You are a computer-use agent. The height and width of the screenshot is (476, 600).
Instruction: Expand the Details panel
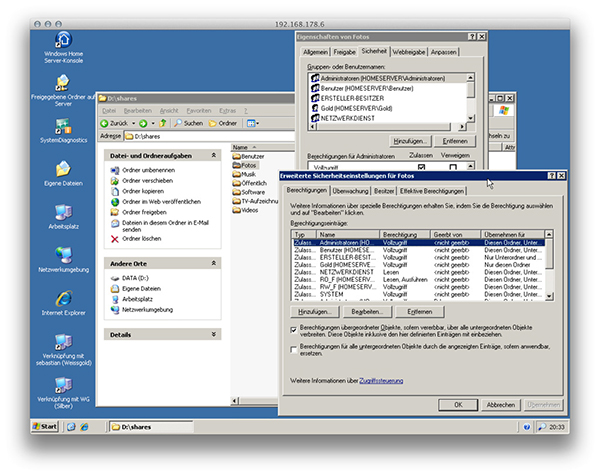tap(216, 335)
